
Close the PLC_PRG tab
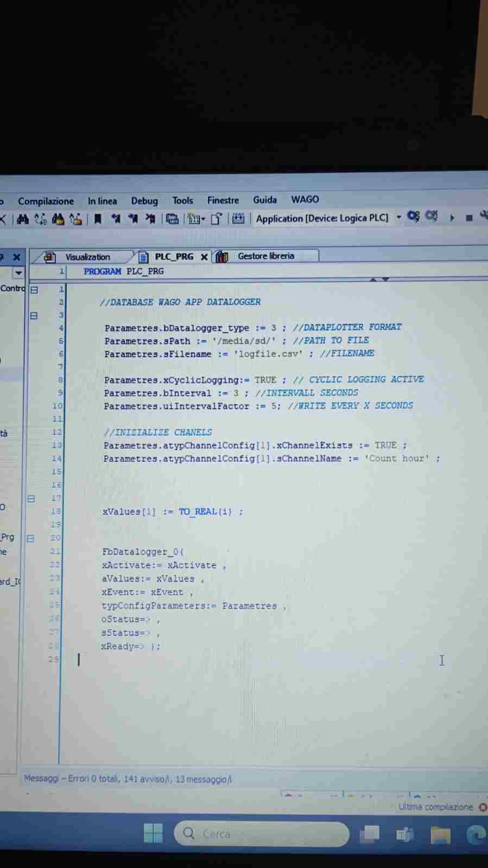point(204,257)
